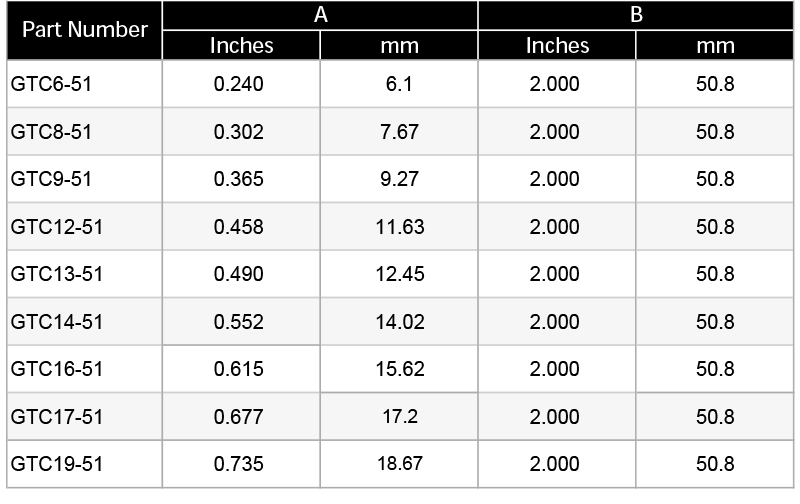The height and width of the screenshot is (504, 800).
Task: Select part number GTC6-51
Action: click(50, 84)
